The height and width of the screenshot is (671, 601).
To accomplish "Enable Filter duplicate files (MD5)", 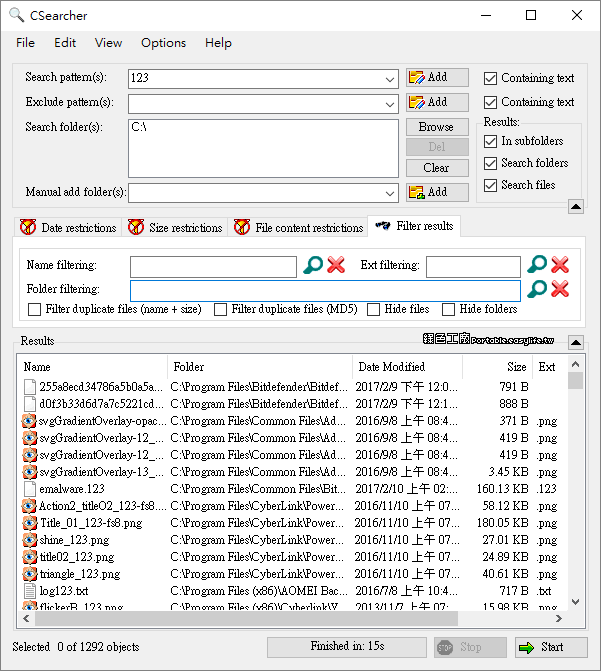I will point(220,309).
